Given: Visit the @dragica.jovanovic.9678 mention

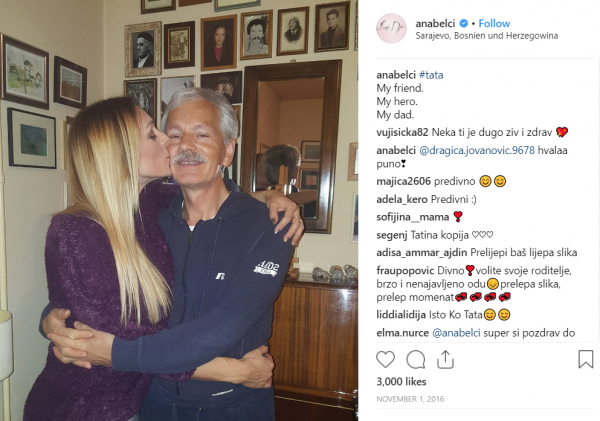Looking at the screenshot, I should (477, 150).
